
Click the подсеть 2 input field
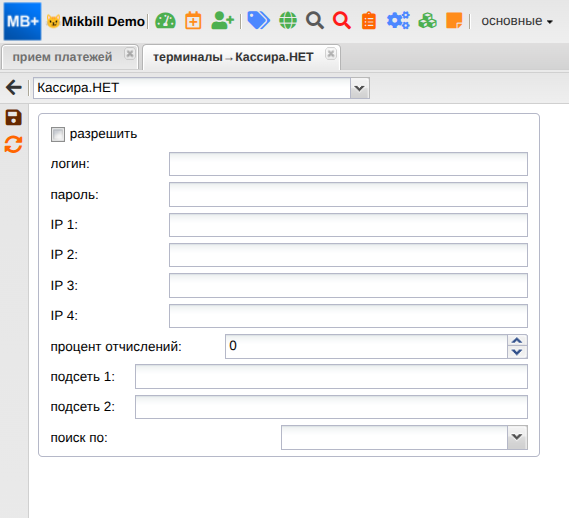(331, 407)
